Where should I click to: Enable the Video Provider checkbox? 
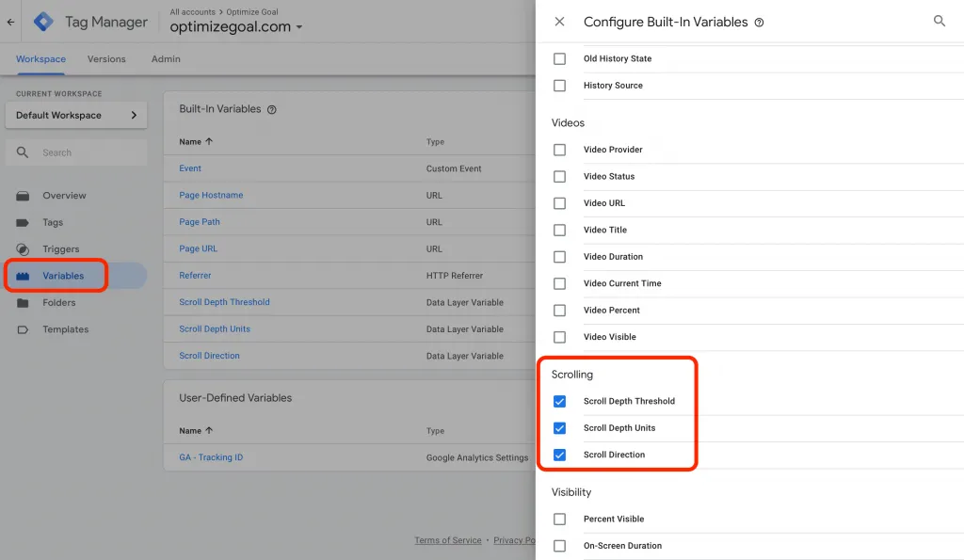click(559, 150)
